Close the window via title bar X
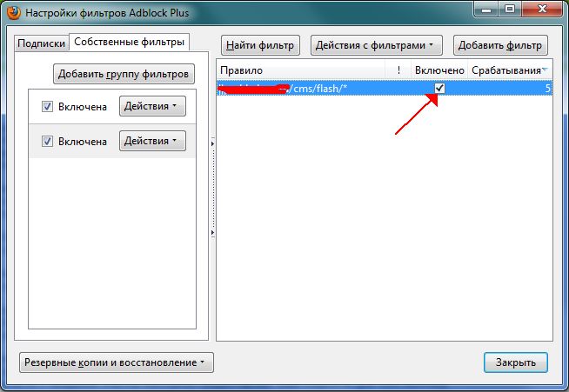The height and width of the screenshot is (392, 569). [542, 9]
